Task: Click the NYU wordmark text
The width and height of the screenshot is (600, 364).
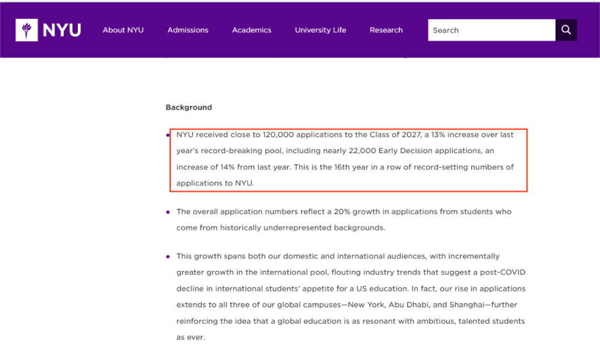Action: click(62, 30)
